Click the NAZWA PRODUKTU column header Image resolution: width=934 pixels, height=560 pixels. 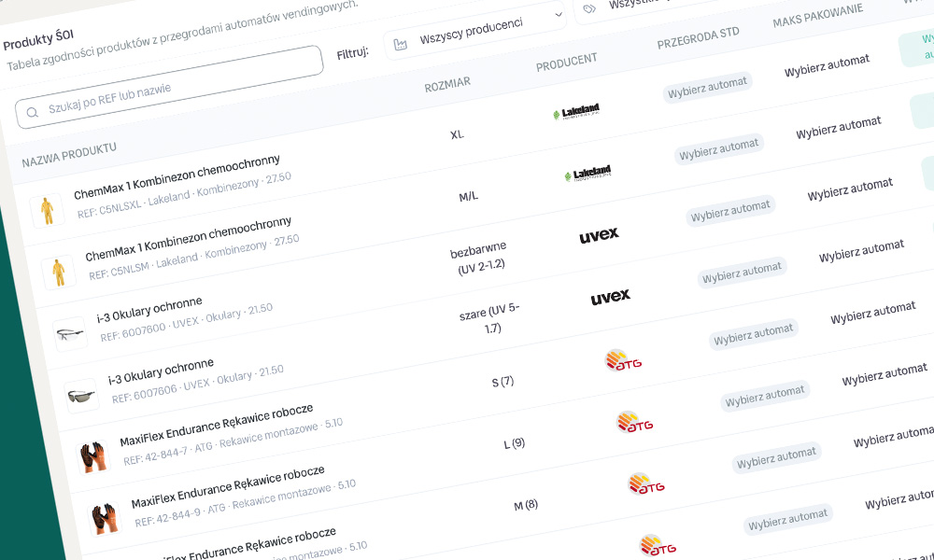click(69, 155)
